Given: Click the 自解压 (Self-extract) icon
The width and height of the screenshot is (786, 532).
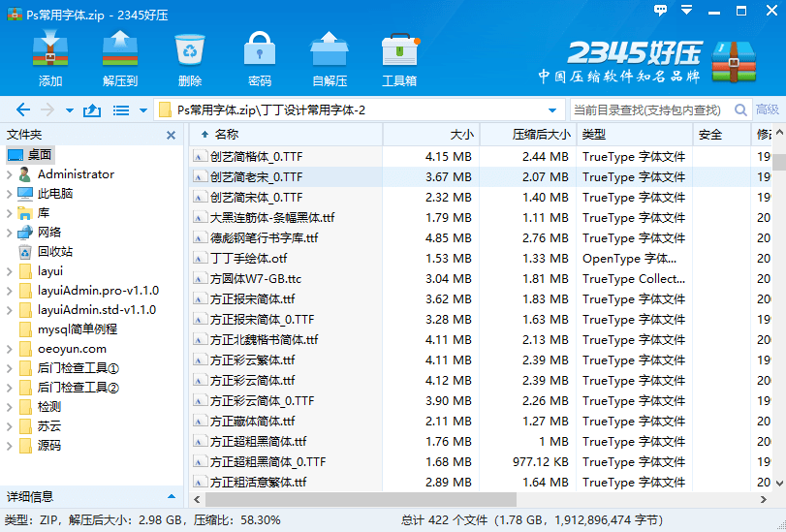Looking at the screenshot, I should click(330, 59).
